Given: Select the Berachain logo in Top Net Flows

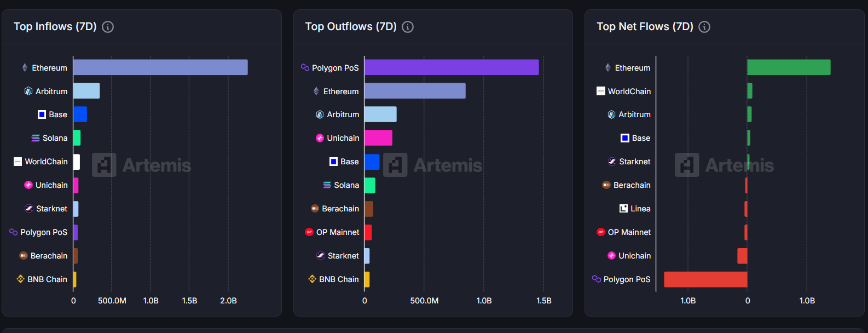Looking at the screenshot, I should 606,185.
